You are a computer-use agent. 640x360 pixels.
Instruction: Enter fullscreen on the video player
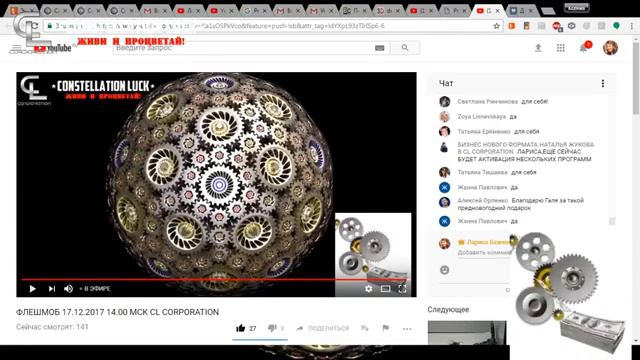click(x=402, y=289)
